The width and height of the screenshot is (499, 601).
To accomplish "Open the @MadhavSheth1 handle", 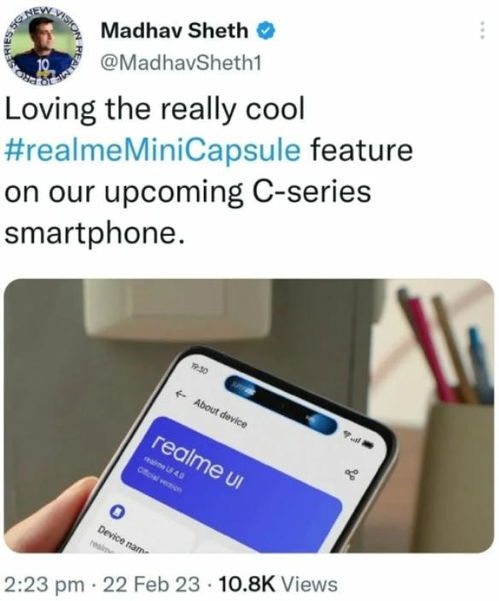I will [x=181, y=62].
